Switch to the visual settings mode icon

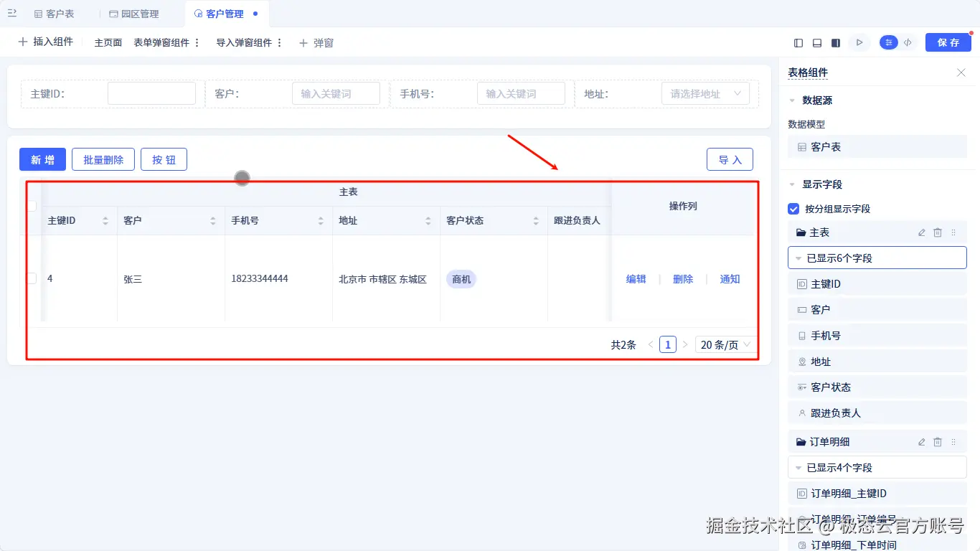(x=889, y=43)
